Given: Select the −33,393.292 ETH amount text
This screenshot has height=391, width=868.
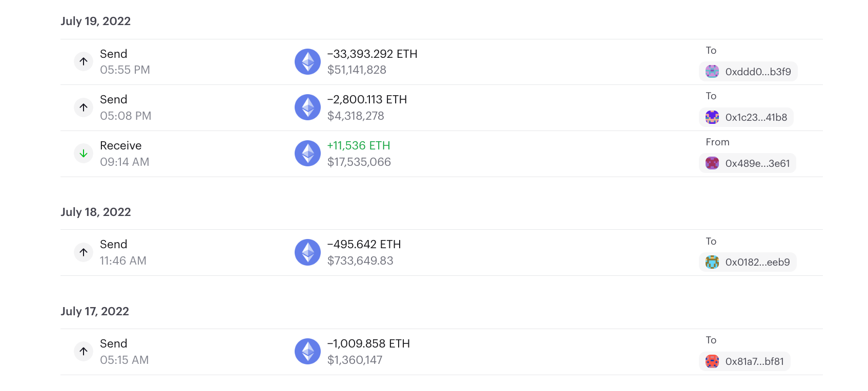Looking at the screenshot, I should [373, 54].
